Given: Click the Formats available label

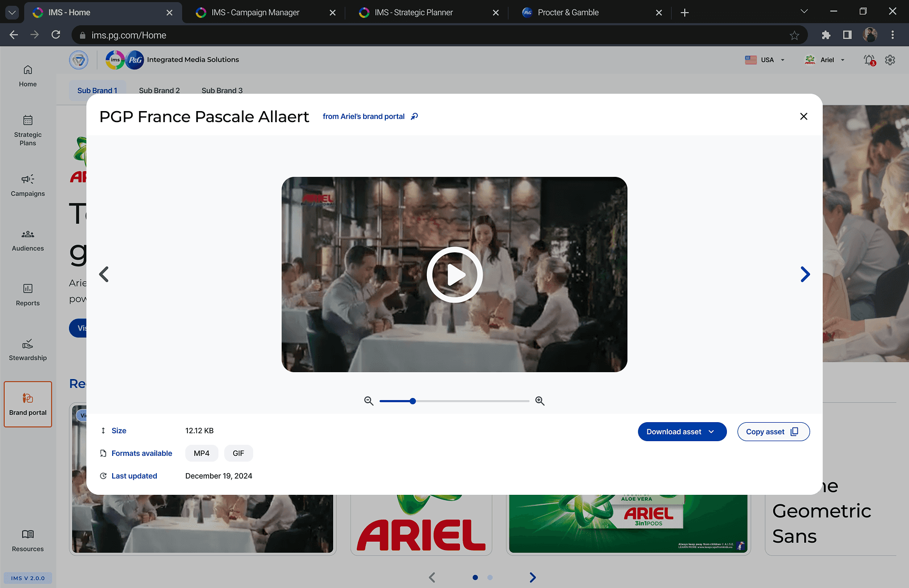Looking at the screenshot, I should 142,453.
